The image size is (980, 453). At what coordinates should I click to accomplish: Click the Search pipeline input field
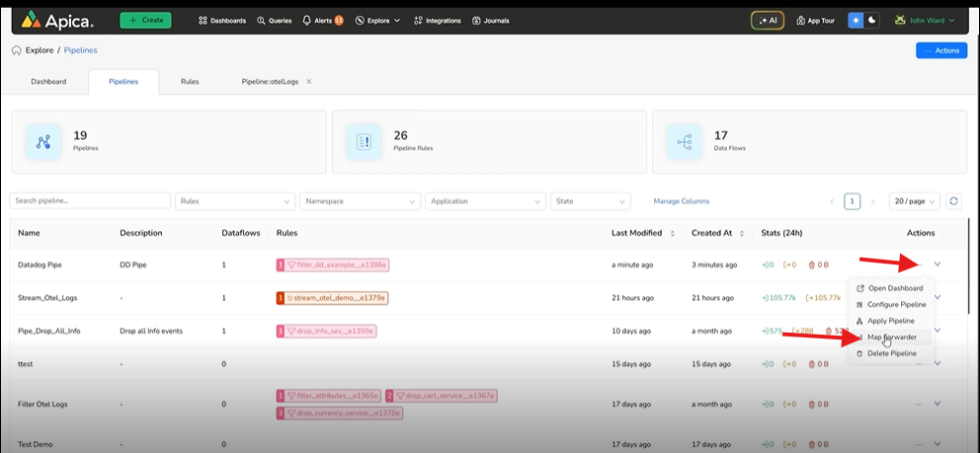(x=90, y=200)
